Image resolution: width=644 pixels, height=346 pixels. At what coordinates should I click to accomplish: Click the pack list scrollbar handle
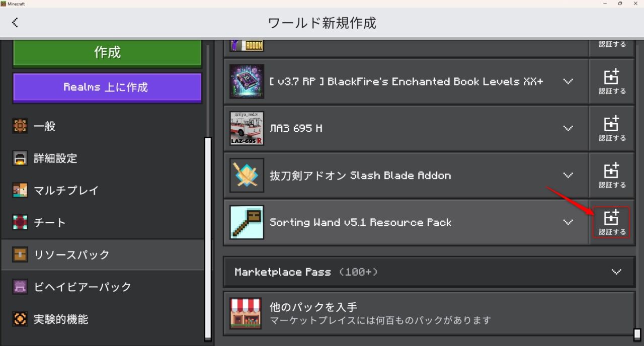[637, 334]
